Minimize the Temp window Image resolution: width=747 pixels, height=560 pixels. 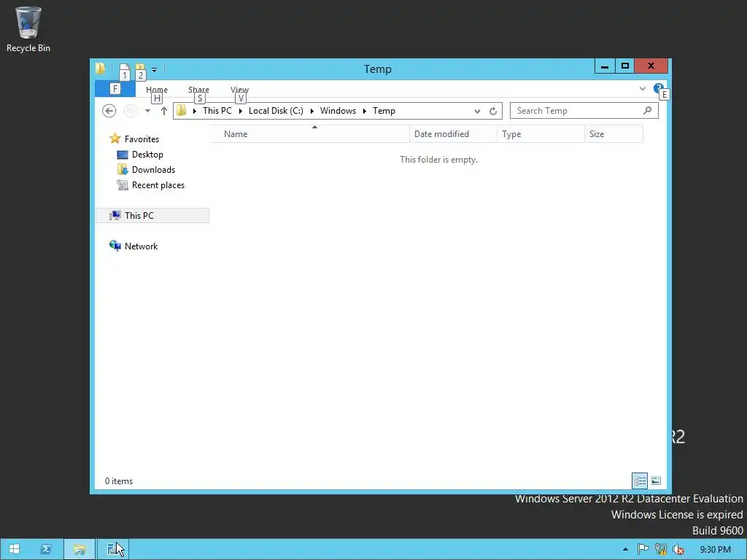coord(605,66)
